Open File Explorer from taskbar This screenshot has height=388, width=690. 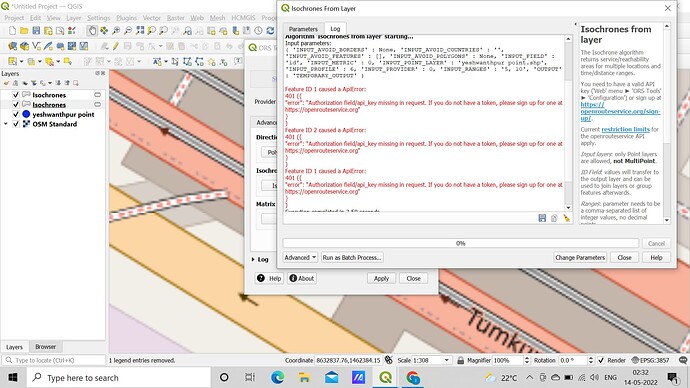(x=304, y=377)
